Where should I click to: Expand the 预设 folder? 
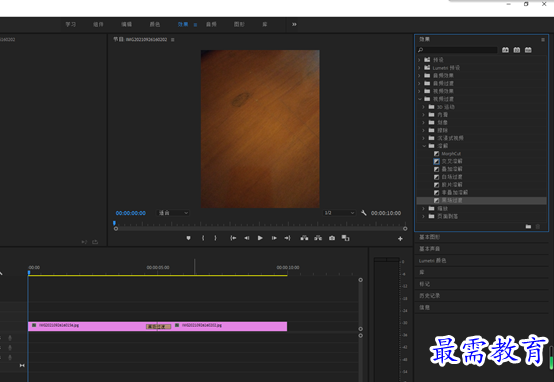coord(419,60)
